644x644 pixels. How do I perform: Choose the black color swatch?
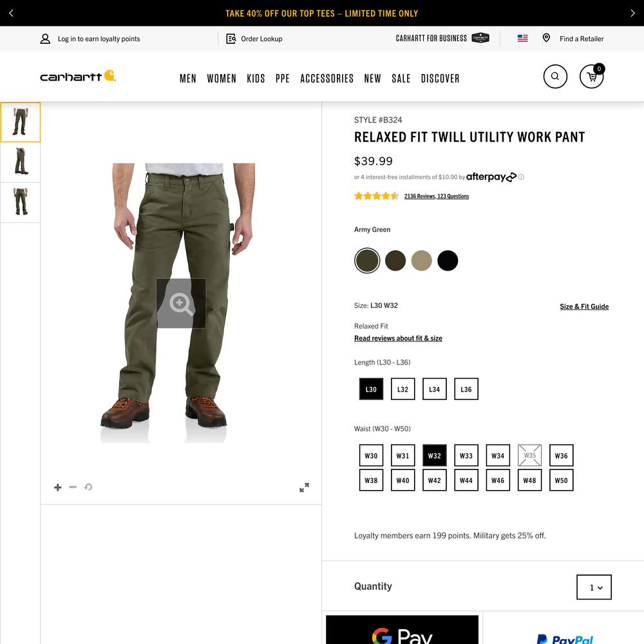click(448, 260)
